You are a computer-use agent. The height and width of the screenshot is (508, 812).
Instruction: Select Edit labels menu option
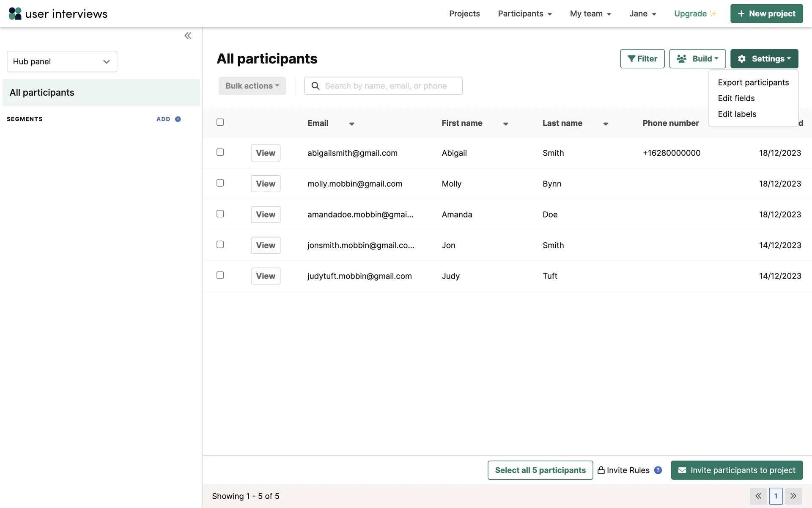737,114
